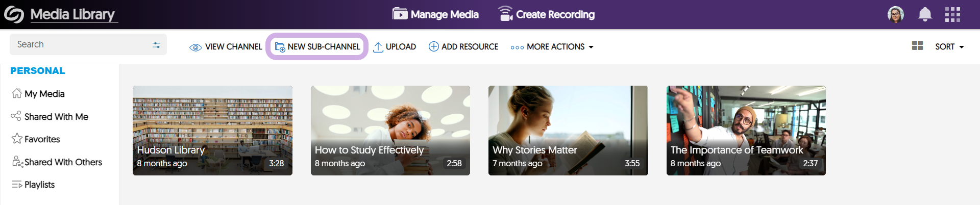The height and width of the screenshot is (205, 980).
Task: Open search filter options icon
Action: coord(156,45)
